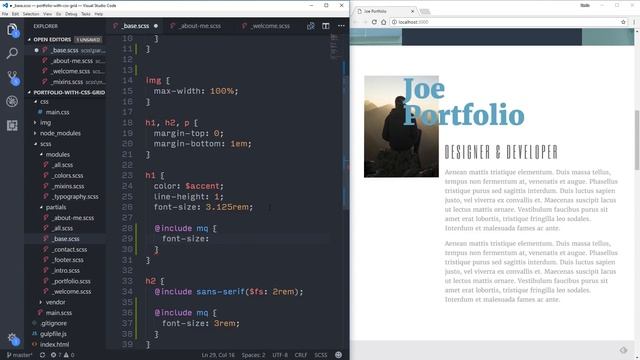The height and width of the screenshot is (360, 640).
Task: Bookmark the page with star icon
Action: click(623, 22)
